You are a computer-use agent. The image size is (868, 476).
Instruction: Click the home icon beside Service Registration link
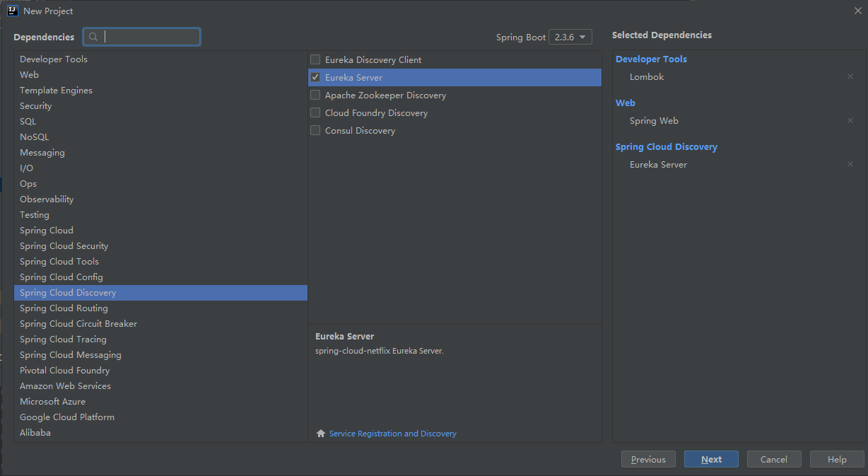[x=321, y=434]
